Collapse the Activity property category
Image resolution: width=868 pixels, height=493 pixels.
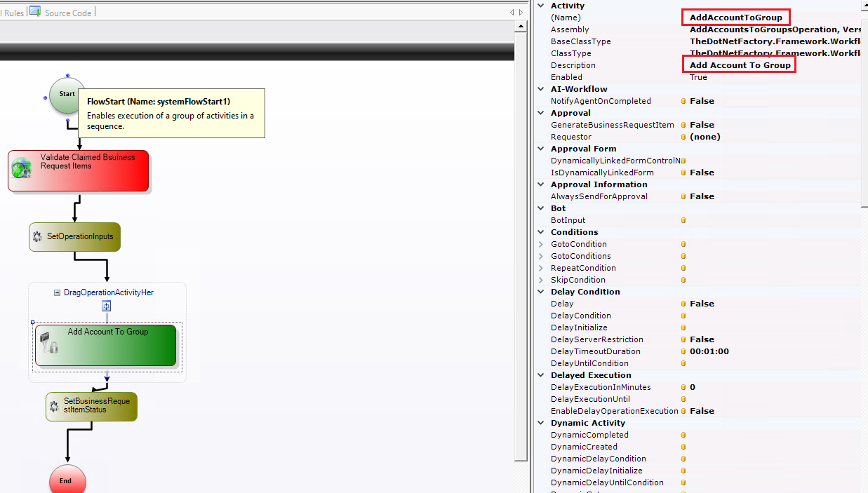[x=540, y=6]
